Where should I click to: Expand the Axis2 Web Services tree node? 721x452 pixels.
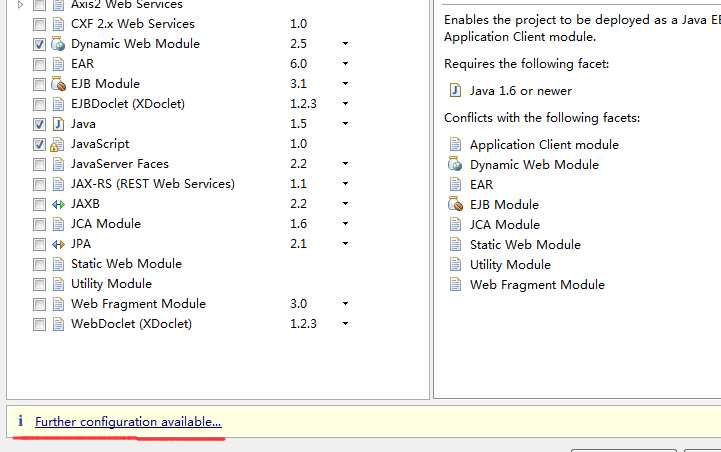[x=20, y=5]
